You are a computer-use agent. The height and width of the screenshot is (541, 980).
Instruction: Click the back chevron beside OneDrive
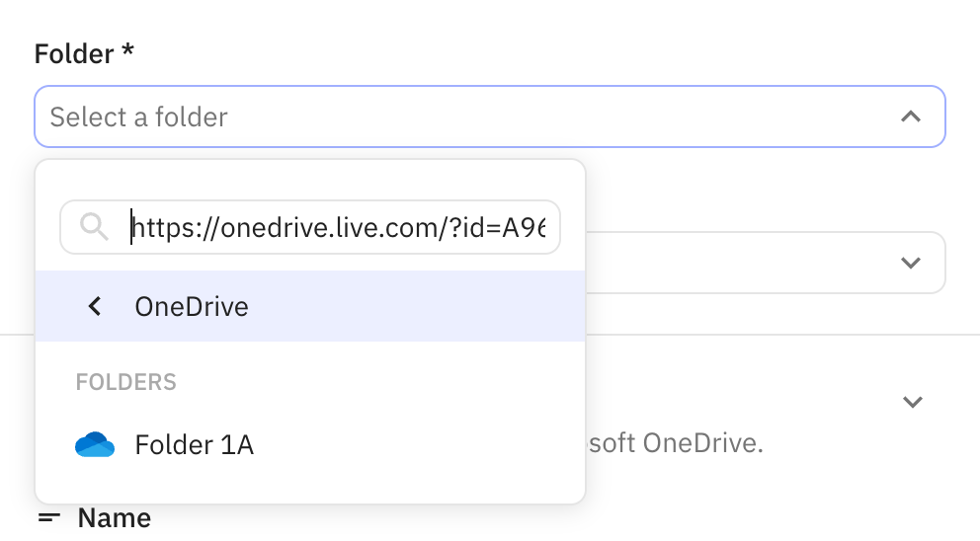tap(95, 307)
